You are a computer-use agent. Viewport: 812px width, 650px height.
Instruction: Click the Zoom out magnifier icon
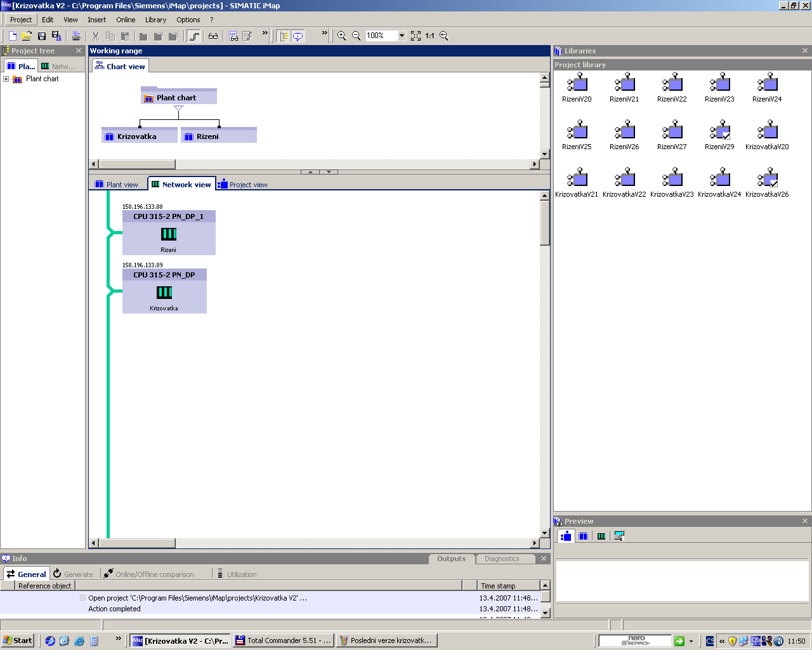click(356, 36)
